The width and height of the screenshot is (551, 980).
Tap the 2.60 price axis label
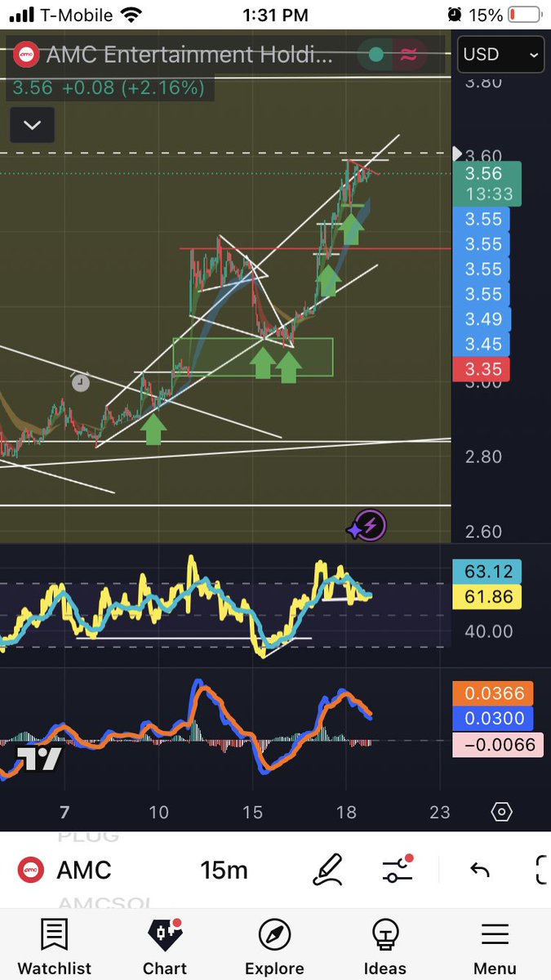[483, 532]
